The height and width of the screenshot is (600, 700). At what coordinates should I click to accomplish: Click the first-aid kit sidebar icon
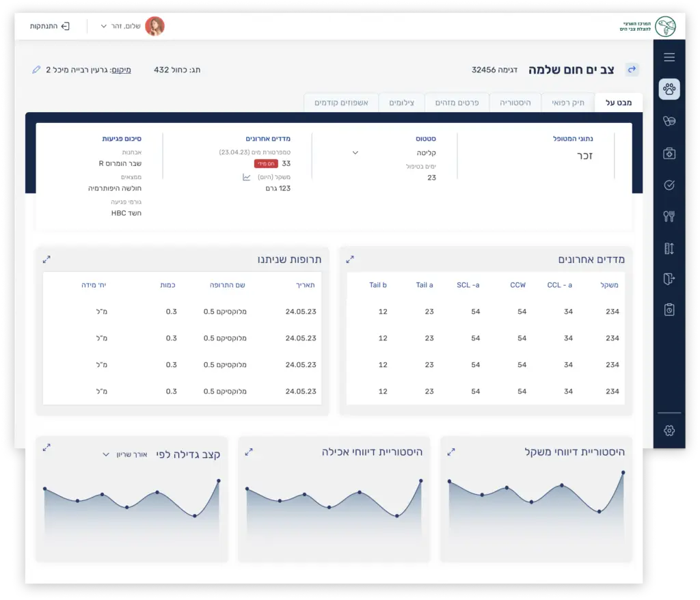[669, 154]
